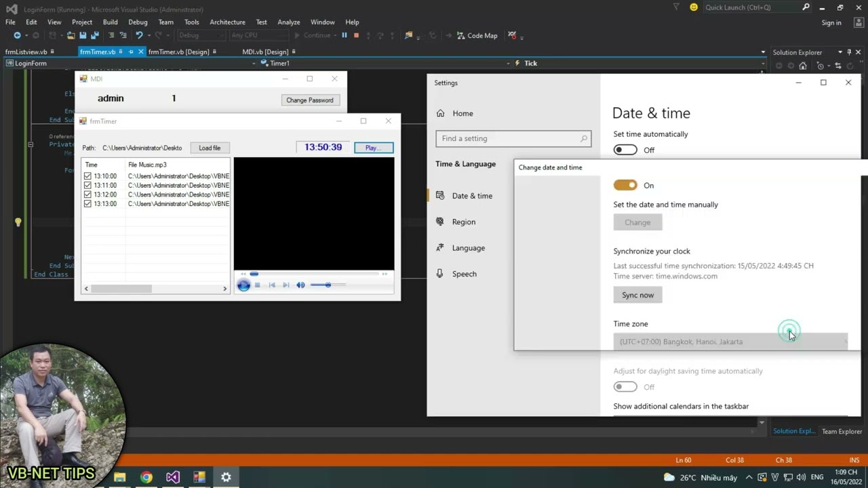Open the Timer1 object dropdown
The image size is (868, 488).
coord(384,63)
